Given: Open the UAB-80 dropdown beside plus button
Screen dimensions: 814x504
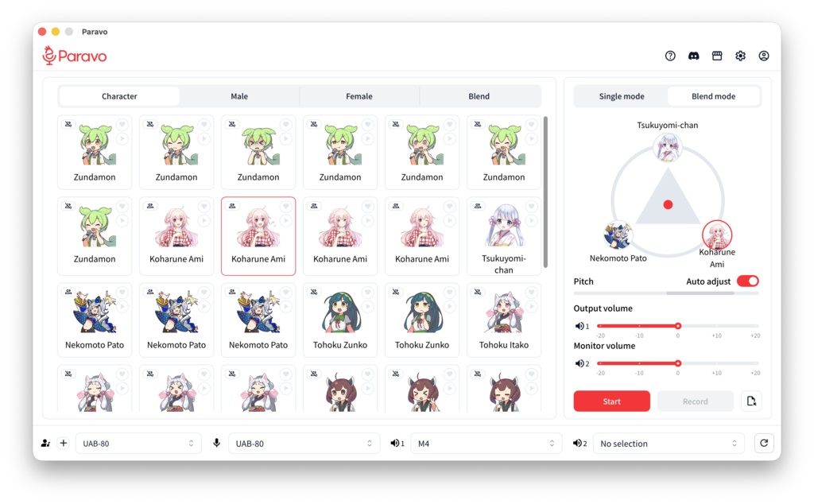Looking at the screenshot, I should (138, 444).
